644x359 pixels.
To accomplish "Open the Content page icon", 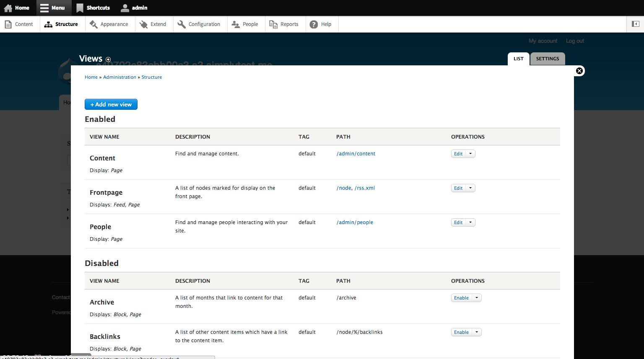I will (x=8, y=24).
